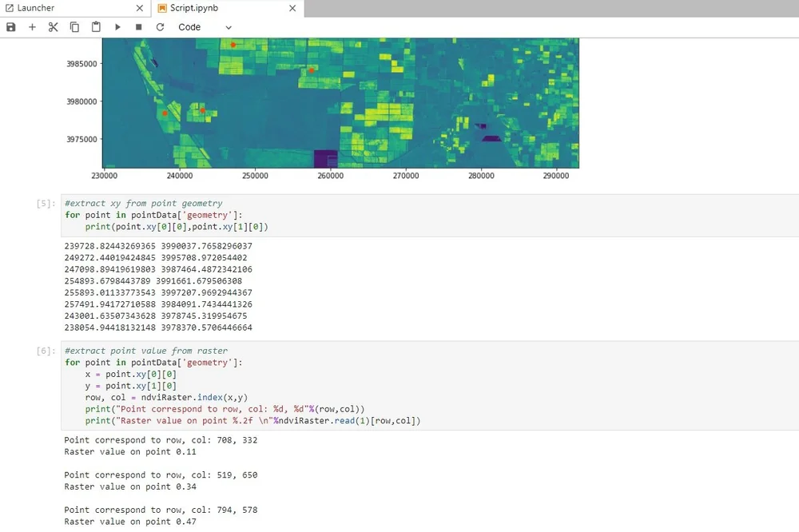Copy the selected cells

coord(74,26)
